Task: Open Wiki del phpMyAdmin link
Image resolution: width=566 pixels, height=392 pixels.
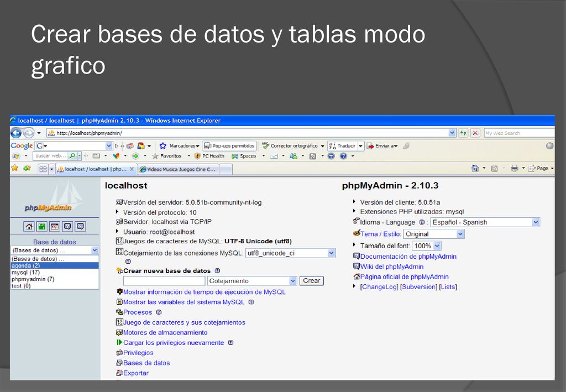Action: (x=392, y=266)
